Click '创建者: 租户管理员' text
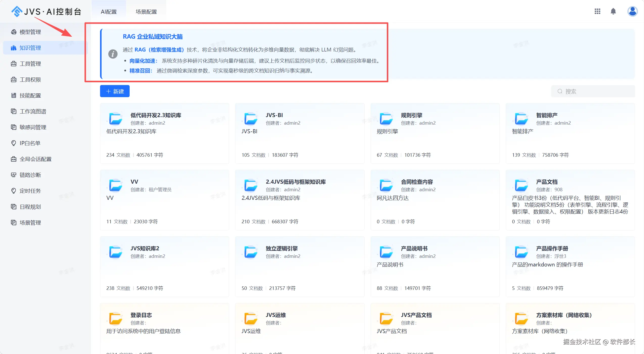Image resolution: width=644 pixels, height=354 pixels. click(x=151, y=189)
